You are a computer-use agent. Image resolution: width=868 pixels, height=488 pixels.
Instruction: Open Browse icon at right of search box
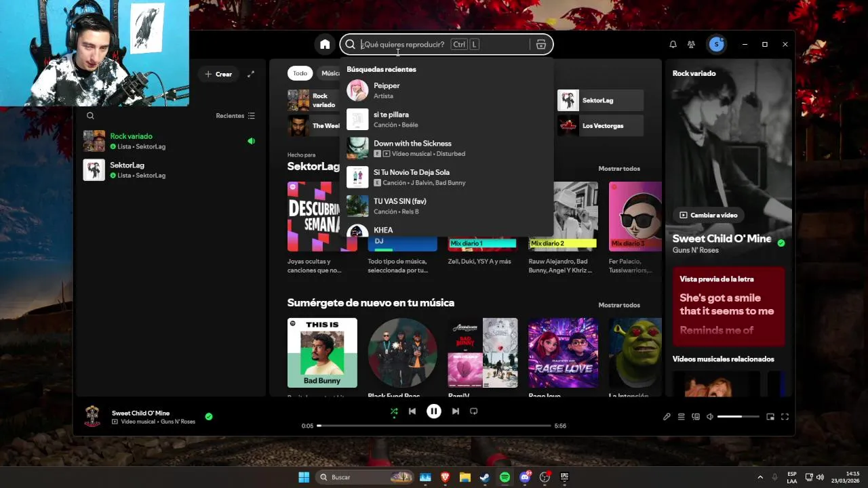(x=541, y=45)
